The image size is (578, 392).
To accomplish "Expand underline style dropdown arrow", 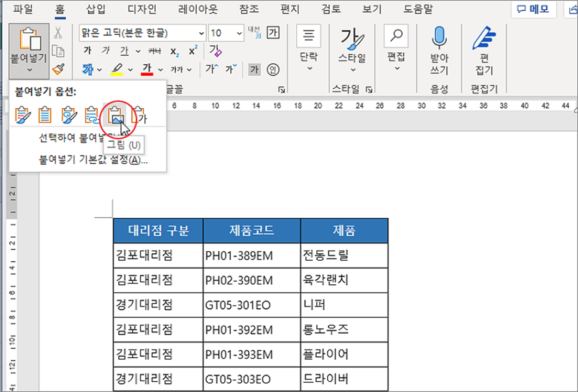I will click(138, 51).
